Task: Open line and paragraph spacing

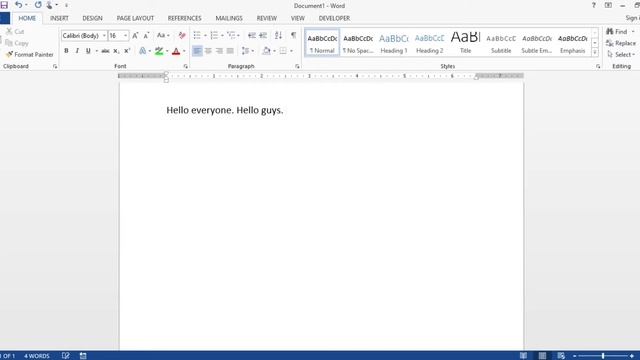Action: click(247, 51)
